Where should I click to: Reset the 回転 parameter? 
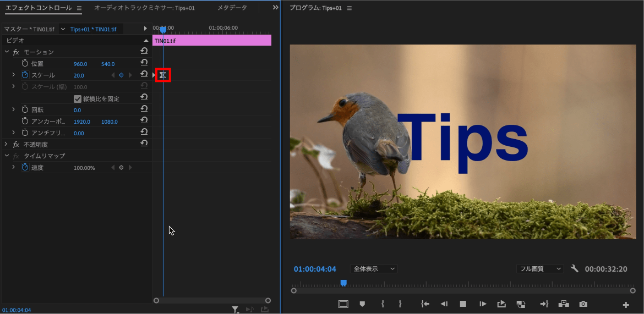pos(144,109)
